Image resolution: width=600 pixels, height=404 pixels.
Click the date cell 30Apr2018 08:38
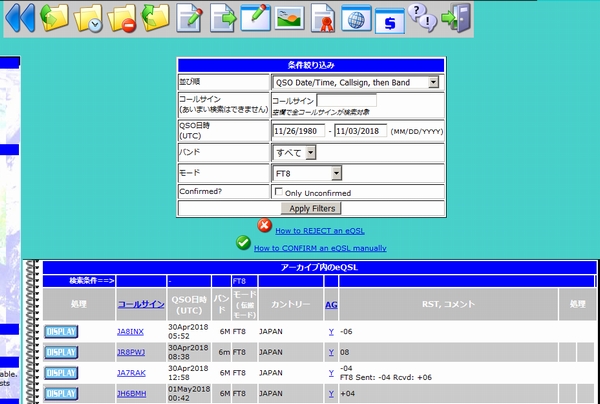[x=188, y=352]
